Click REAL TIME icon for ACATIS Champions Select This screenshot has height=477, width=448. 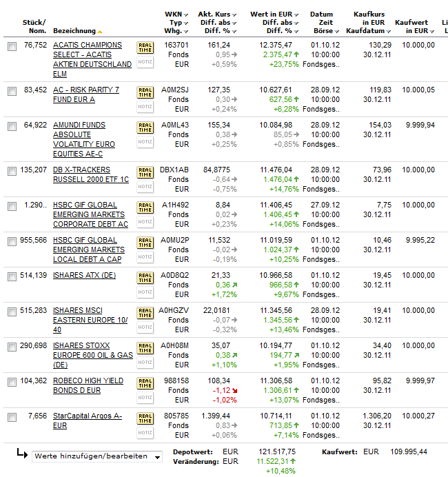pos(145,48)
